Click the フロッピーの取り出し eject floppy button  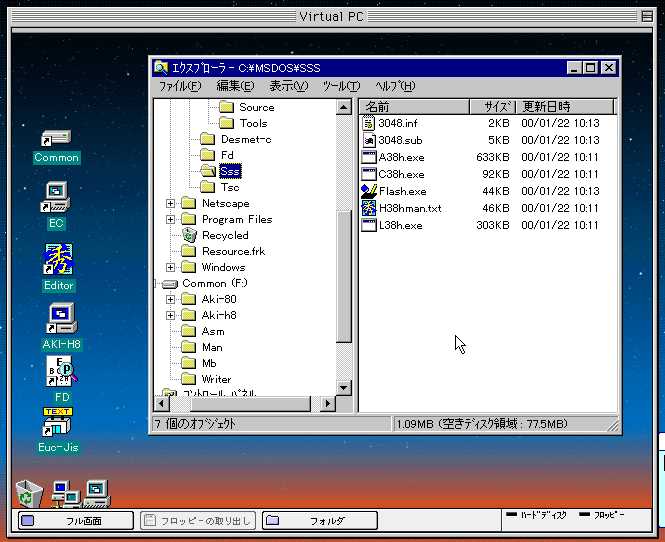click(x=198, y=520)
